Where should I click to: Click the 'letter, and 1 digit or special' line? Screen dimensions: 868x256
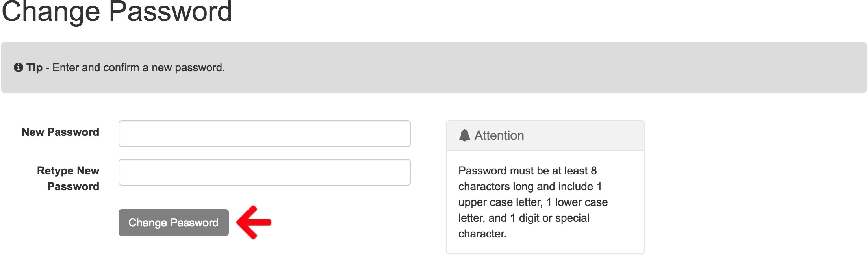524,218
